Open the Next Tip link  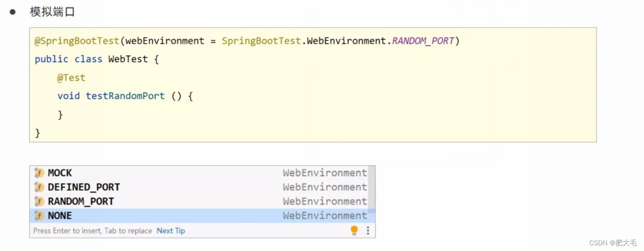170,231
